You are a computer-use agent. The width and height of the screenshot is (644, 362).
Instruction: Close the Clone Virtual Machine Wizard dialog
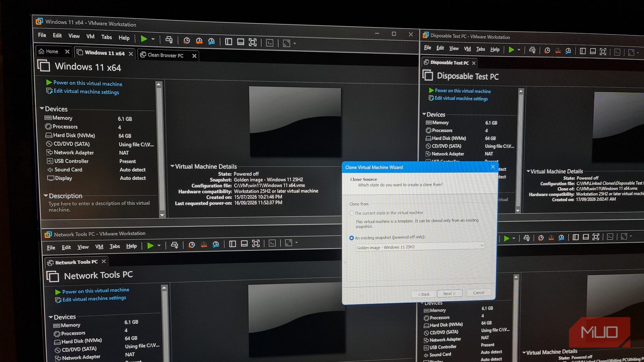(493, 167)
